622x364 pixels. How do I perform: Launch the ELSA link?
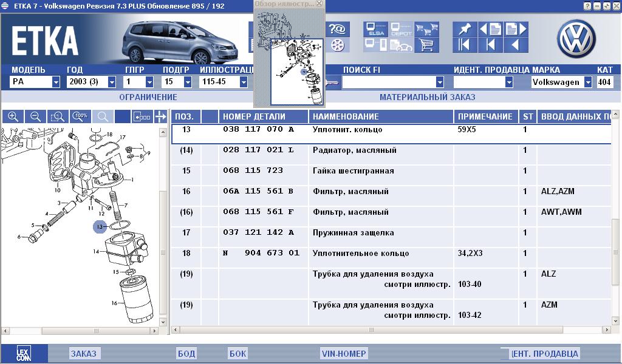pyautogui.click(x=375, y=29)
